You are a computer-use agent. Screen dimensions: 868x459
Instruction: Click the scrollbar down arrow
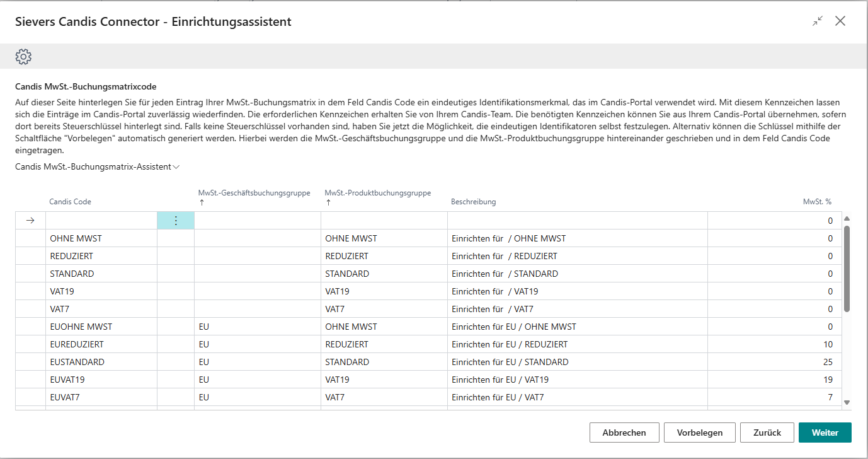pos(847,402)
